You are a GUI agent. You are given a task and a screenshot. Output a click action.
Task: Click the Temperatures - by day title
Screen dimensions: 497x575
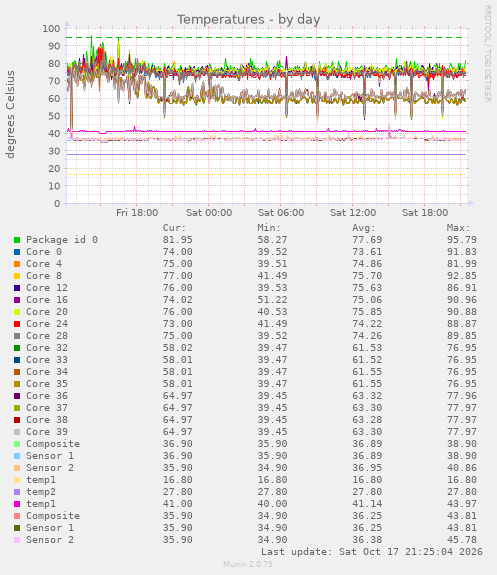pyautogui.click(x=249, y=19)
